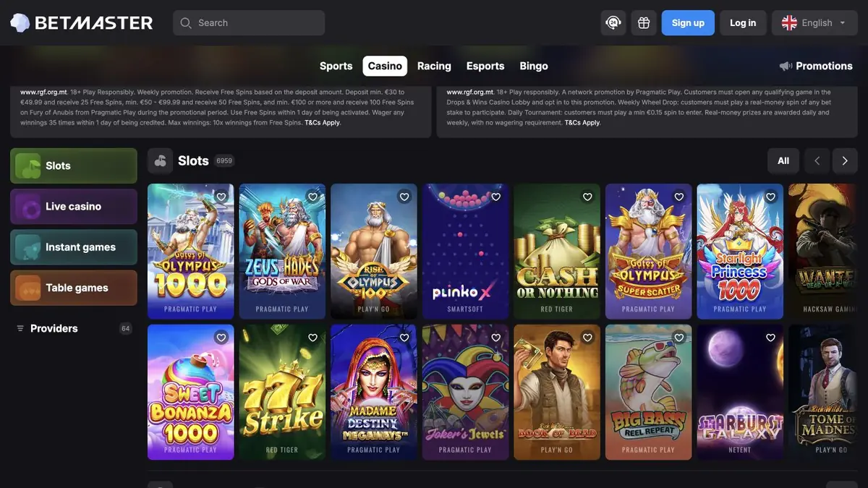Launch Joker's Jewels game
Screen dimensions: 868x488
[465, 393]
